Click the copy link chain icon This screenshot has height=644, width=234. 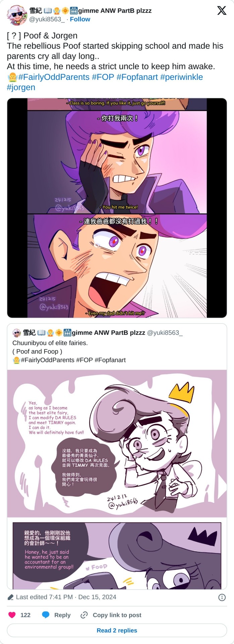coord(84,615)
